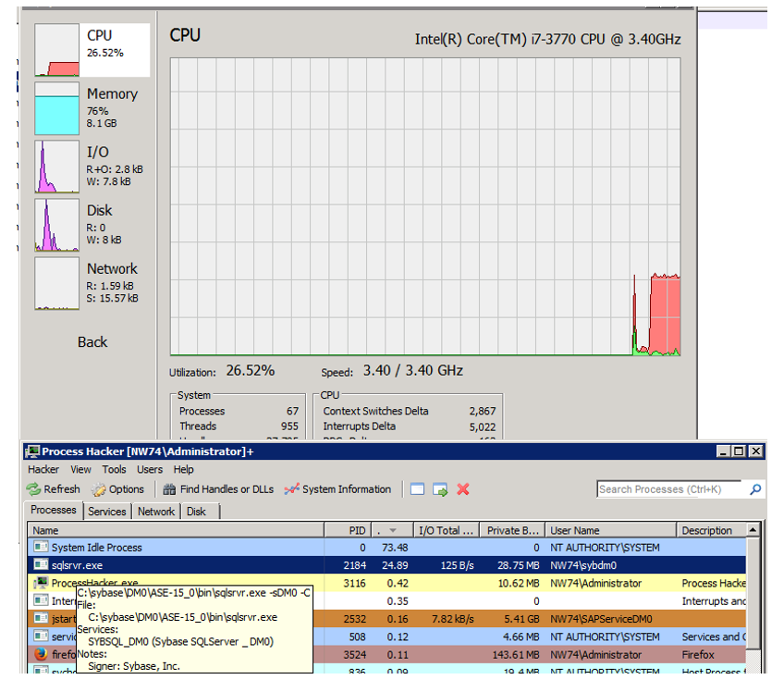Screen dimensions: 784x692
Task: Open the Tools menu
Action: 114,469
